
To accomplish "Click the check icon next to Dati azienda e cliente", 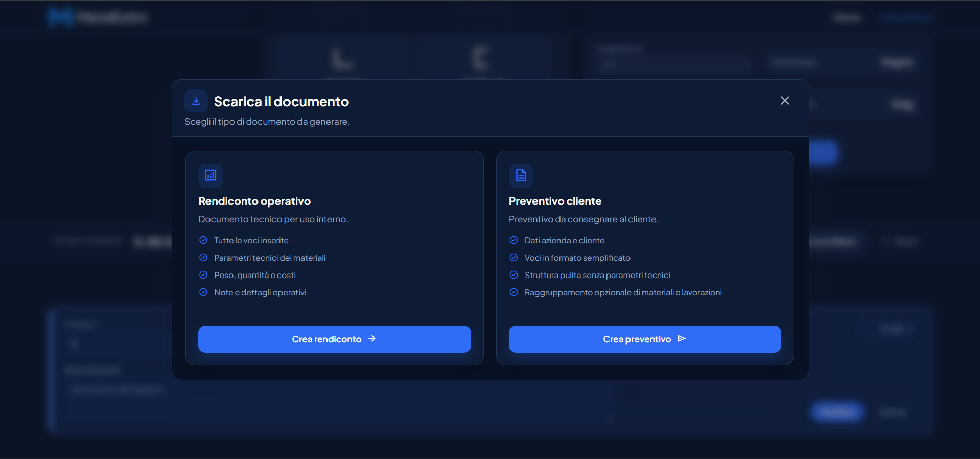I will 514,240.
